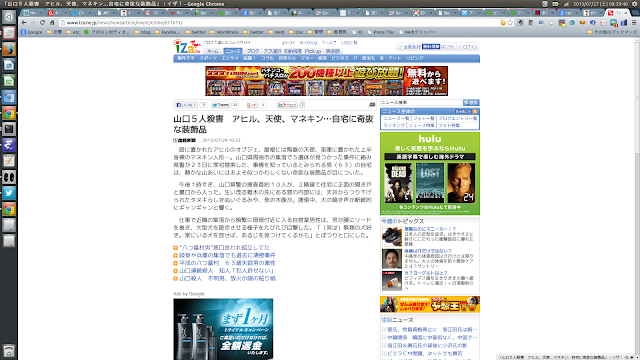This screenshot has width=640, height=360.
Task: Focus the ニュース検索 search field
Action: 421,102
